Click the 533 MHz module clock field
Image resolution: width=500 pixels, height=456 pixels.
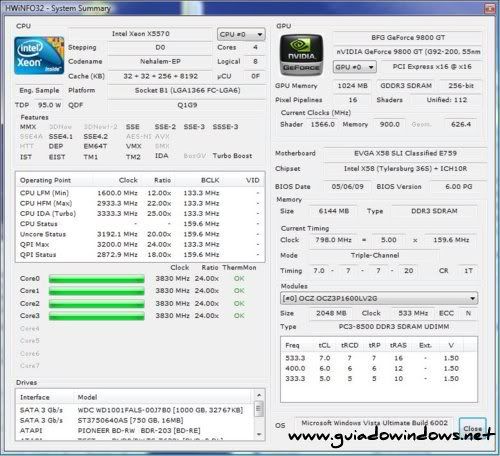coord(413,313)
